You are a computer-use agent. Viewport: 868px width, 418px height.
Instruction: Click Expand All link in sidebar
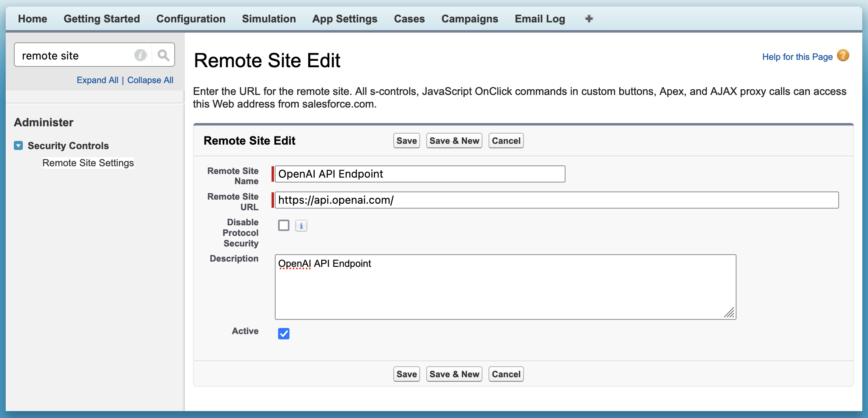tap(97, 80)
